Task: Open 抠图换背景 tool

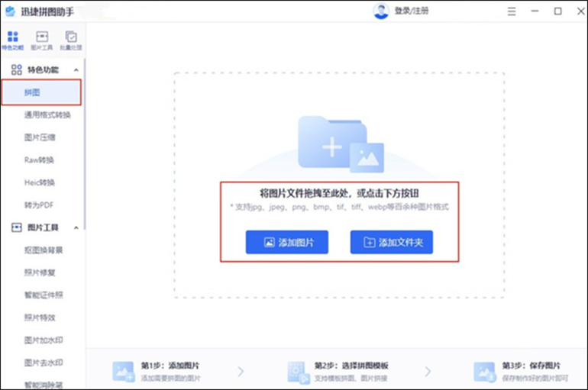Action: click(x=44, y=250)
